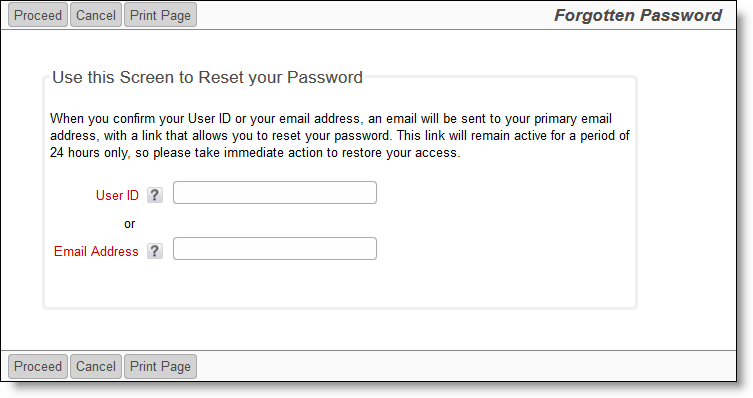Focus the User ID text field

point(275,193)
